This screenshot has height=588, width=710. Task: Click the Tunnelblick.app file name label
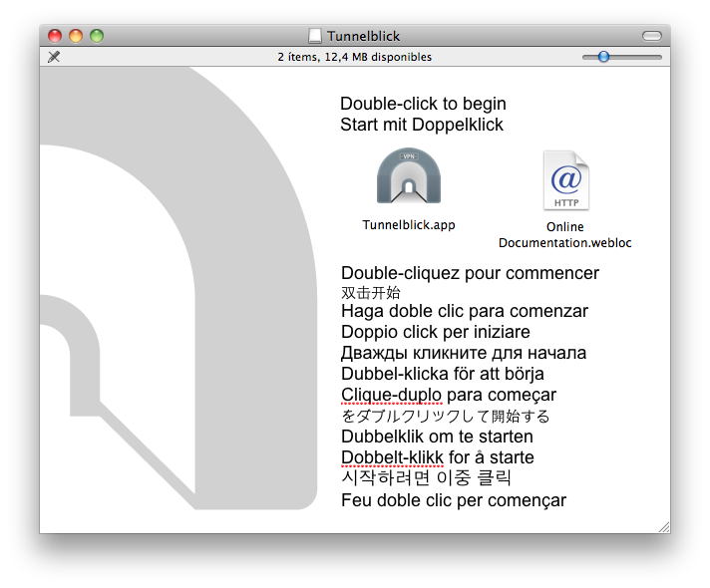pos(409,225)
